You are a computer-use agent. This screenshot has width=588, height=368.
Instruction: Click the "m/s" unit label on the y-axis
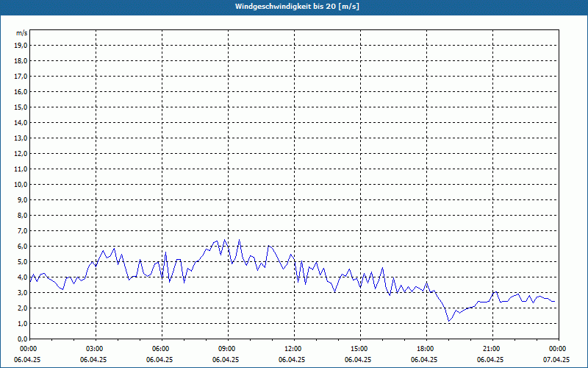[x=22, y=33]
